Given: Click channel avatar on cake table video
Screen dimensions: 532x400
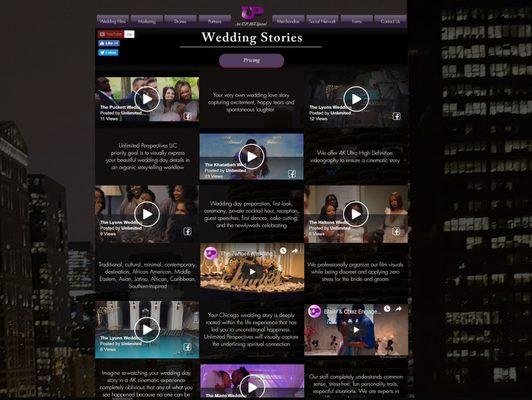Looking at the screenshot, I should click(x=211, y=253).
